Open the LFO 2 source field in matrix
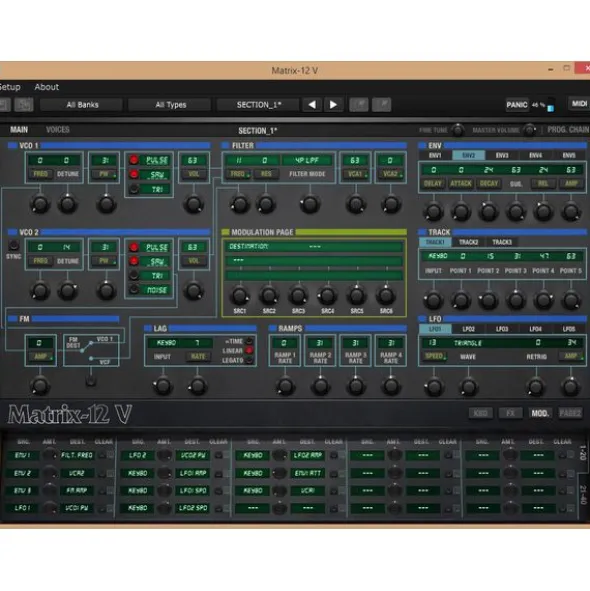Image resolution: width=590 pixels, height=591 pixels. (137, 455)
